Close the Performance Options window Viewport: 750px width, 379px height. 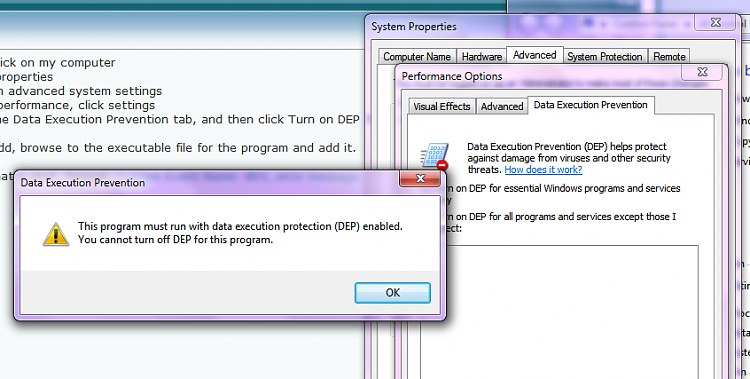click(x=702, y=72)
